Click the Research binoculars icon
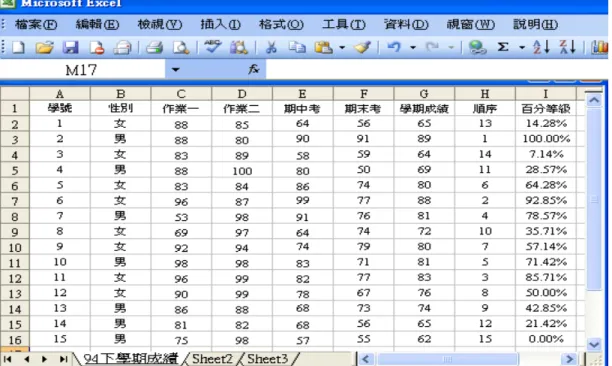Screen dimensions: 612x366 click(x=238, y=47)
